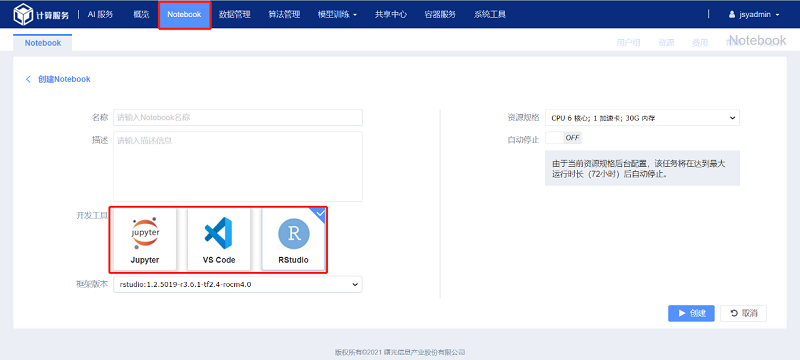800x360 pixels.
Task: Open AI 服务 in the top navigation
Action: pos(100,14)
